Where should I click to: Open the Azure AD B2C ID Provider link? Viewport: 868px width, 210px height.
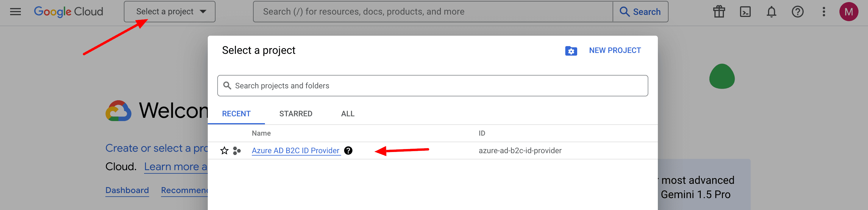click(295, 151)
